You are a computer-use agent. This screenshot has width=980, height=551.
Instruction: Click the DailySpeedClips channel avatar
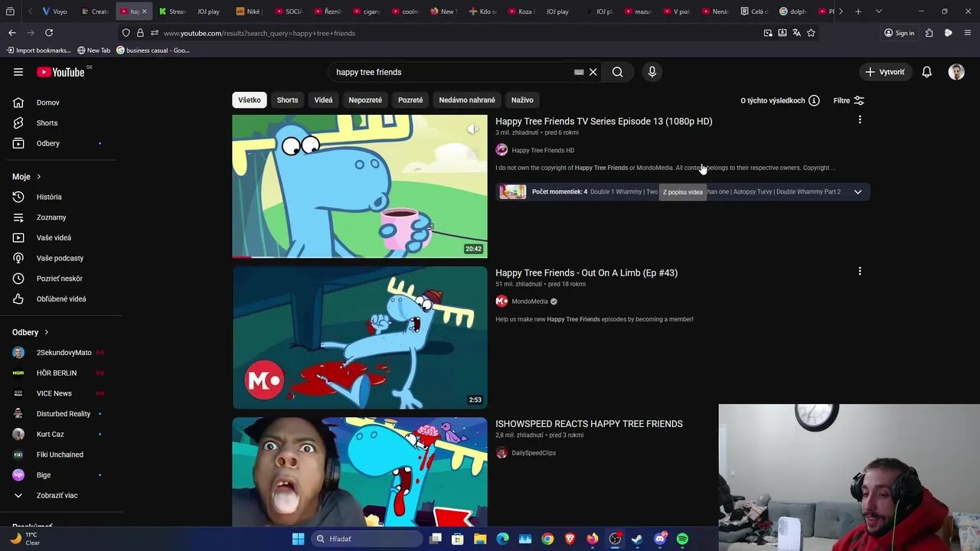[501, 453]
